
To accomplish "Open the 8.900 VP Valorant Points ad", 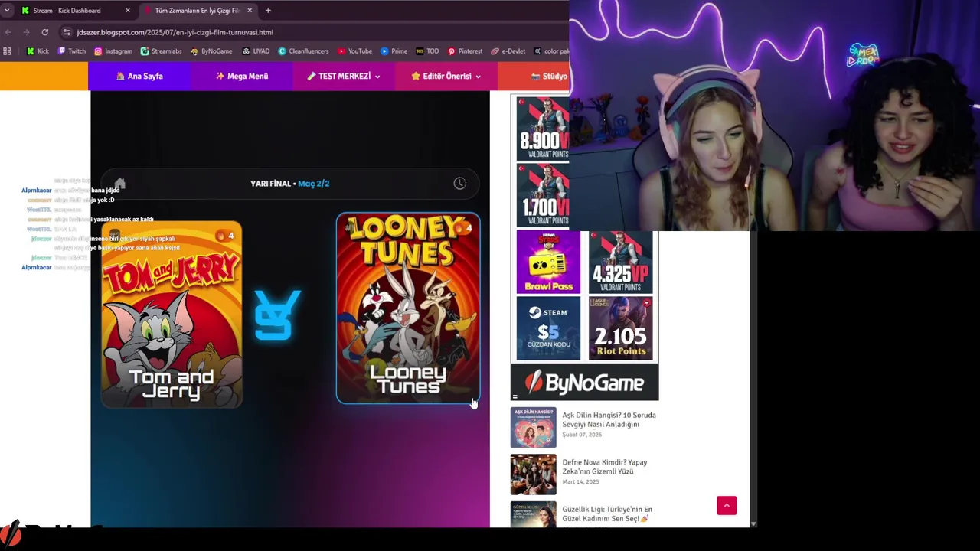I will 543,129.
